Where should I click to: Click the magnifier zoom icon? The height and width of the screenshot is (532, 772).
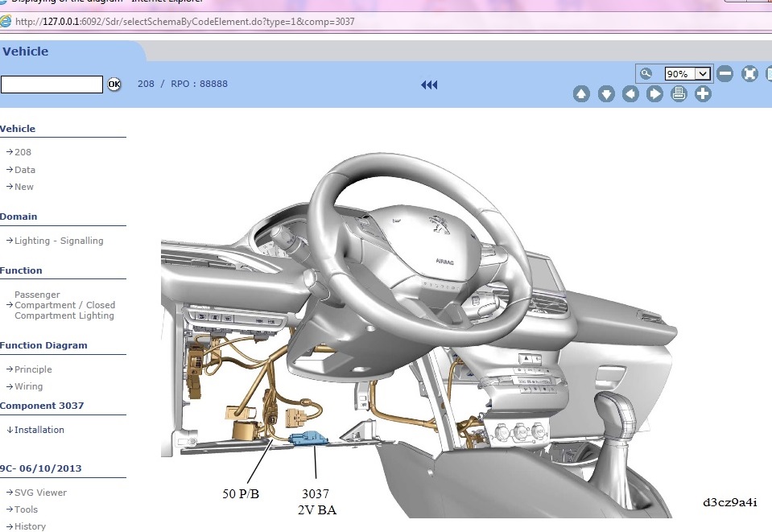point(646,74)
